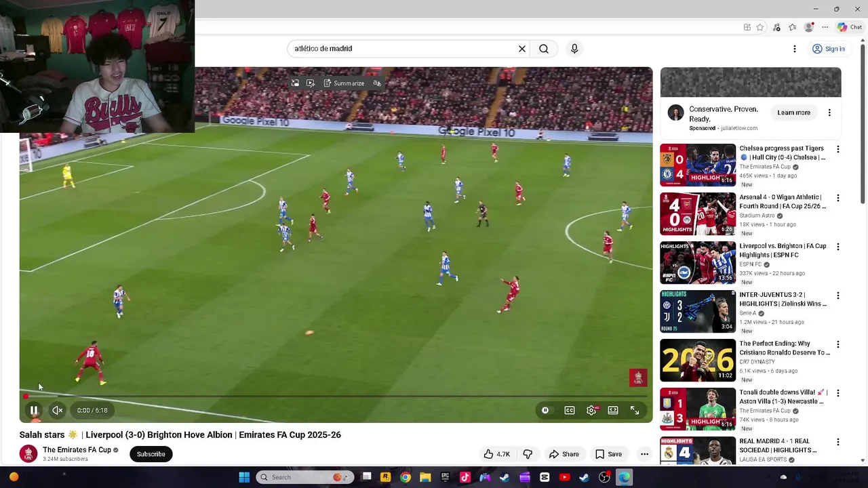Unmute the video volume icon
The width and height of the screenshot is (868, 488).
[58, 410]
